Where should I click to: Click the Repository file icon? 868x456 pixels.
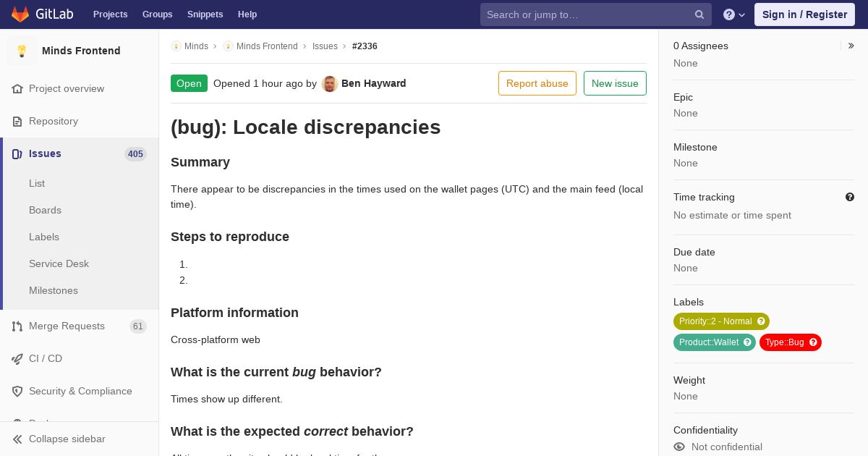coord(17,121)
